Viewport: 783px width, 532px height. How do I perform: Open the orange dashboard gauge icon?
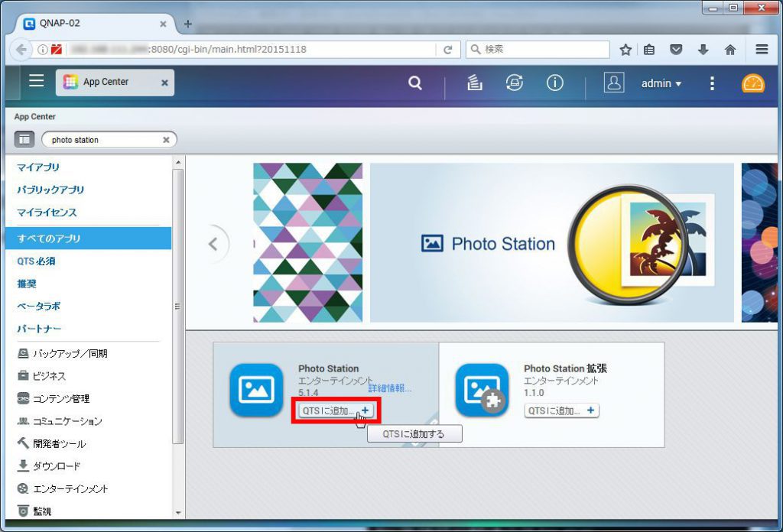pos(752,83)
